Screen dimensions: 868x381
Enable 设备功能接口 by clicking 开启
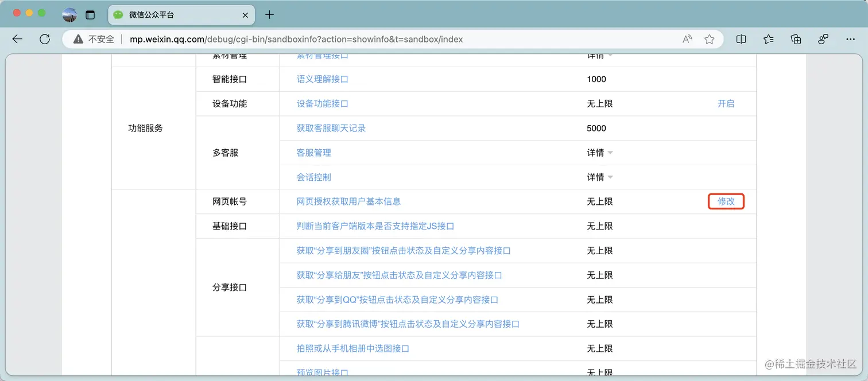click(x=725, y=103)
